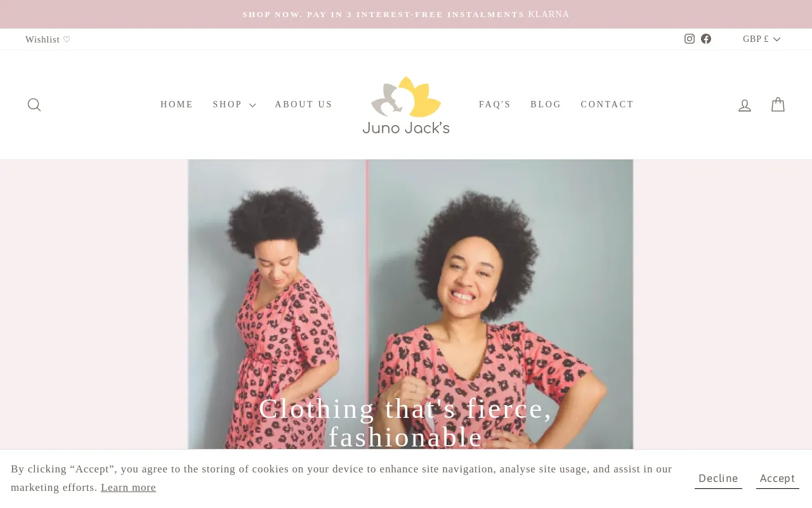Open the Learn more cookie link
Viewport: 812px width, 508px height.
128,488
